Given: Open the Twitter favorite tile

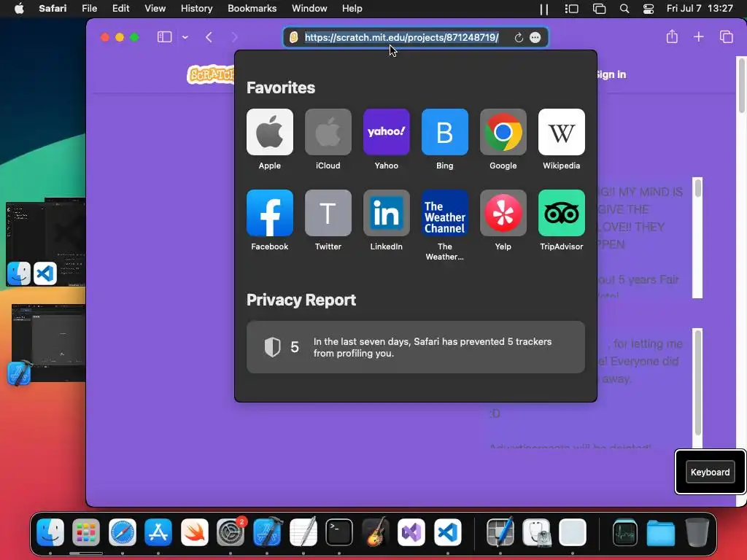Looking at the screenshot, I should [328, 213].
